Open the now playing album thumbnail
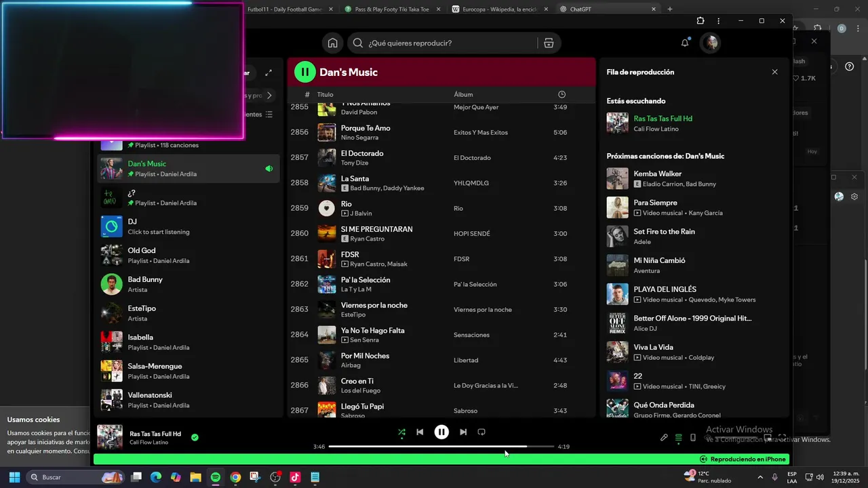Viewport: 868px width, 488px height. pos(110,437)
